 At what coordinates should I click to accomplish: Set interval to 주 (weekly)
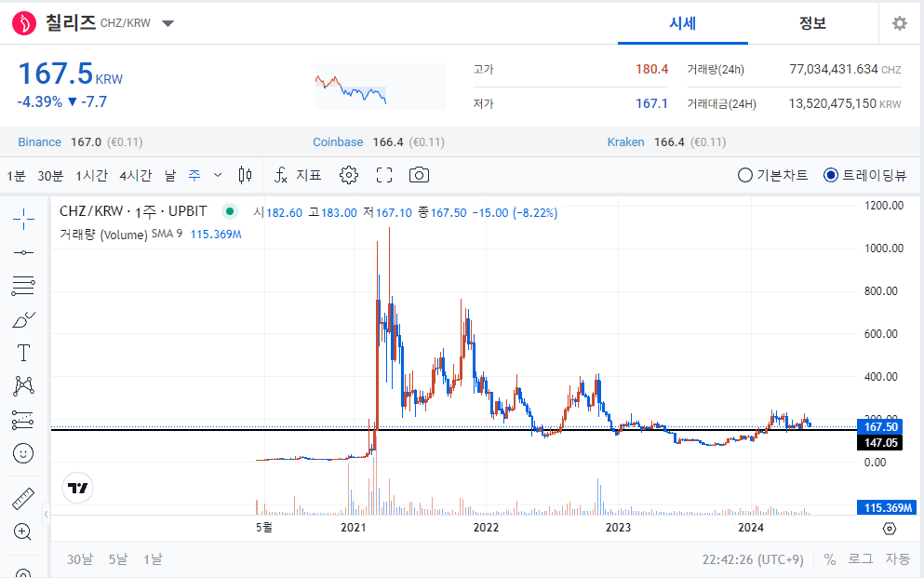coord(194,176)
